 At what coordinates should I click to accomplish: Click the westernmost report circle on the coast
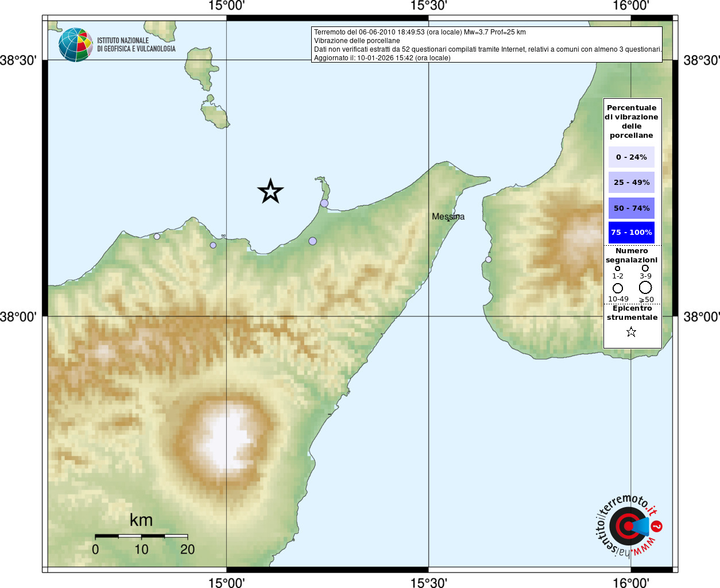[x=157, y=236]
